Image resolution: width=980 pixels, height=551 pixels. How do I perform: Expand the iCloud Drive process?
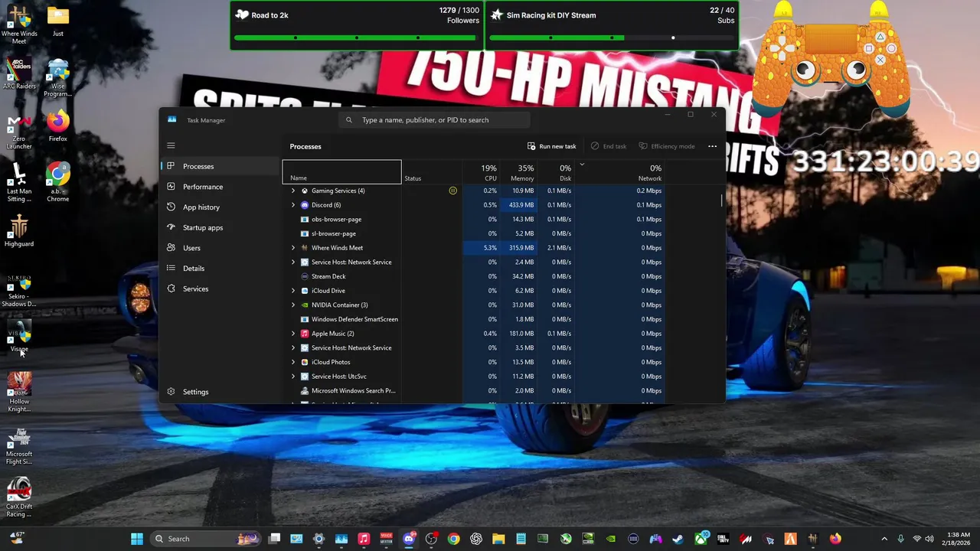[293, 291]
